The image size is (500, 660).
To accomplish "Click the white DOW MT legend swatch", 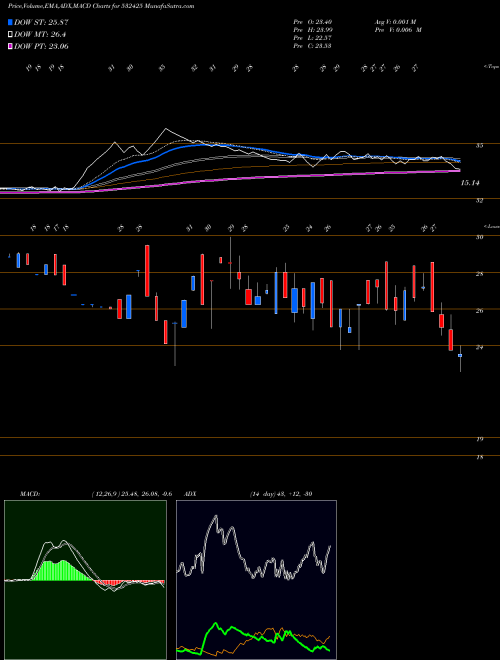I will click(11, 35).
